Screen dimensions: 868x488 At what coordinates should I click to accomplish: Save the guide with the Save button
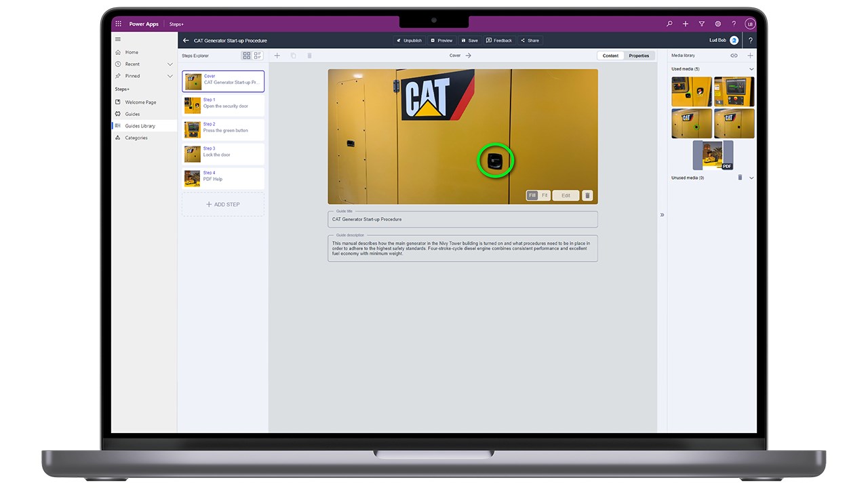click(x=470, y=41)
